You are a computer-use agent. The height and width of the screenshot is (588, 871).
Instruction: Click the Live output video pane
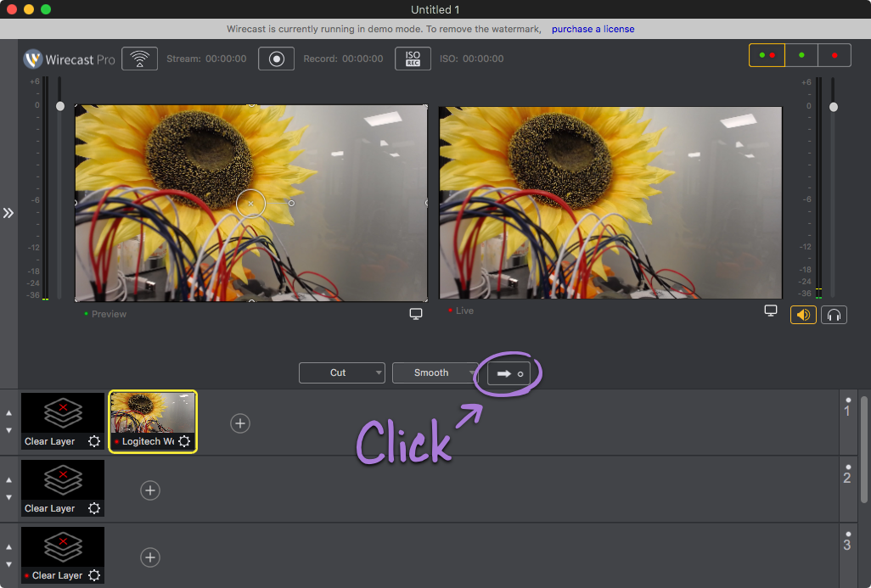[x=610, y=203]
